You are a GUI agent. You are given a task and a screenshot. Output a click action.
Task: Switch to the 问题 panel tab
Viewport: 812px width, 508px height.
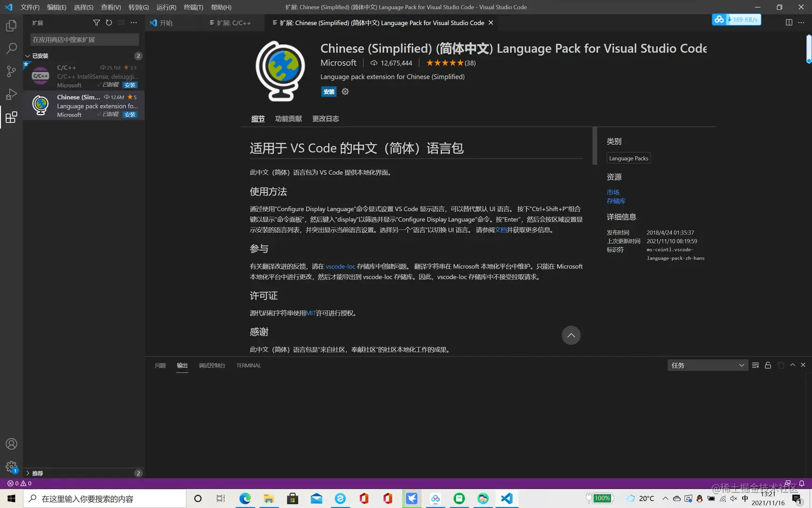point(160,366)
